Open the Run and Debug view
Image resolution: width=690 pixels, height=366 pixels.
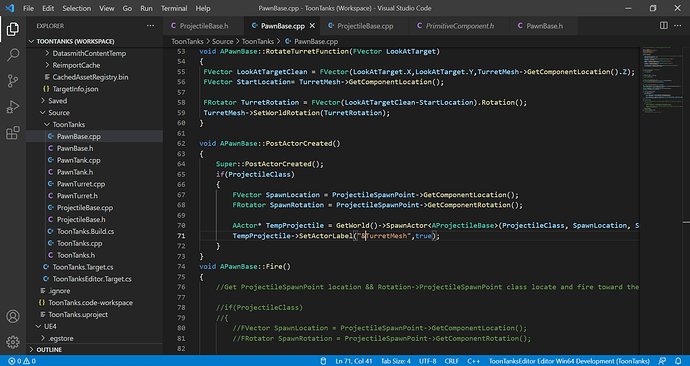[x=13, y=106]
